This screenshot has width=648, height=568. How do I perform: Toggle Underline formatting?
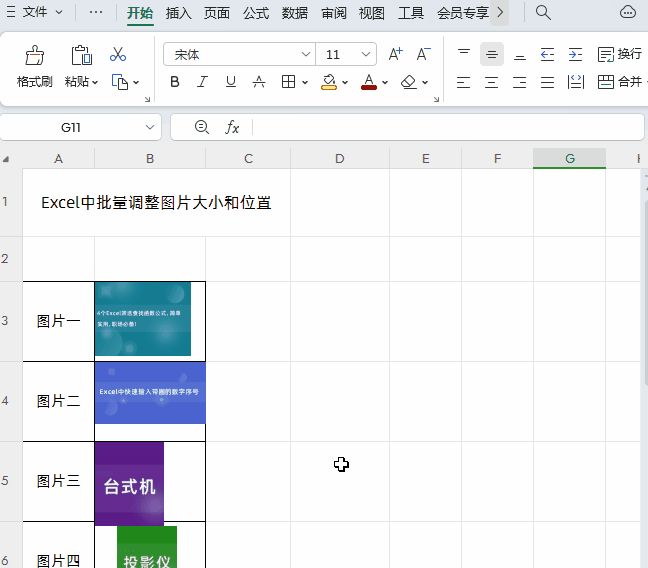click(x=231, y=82)
